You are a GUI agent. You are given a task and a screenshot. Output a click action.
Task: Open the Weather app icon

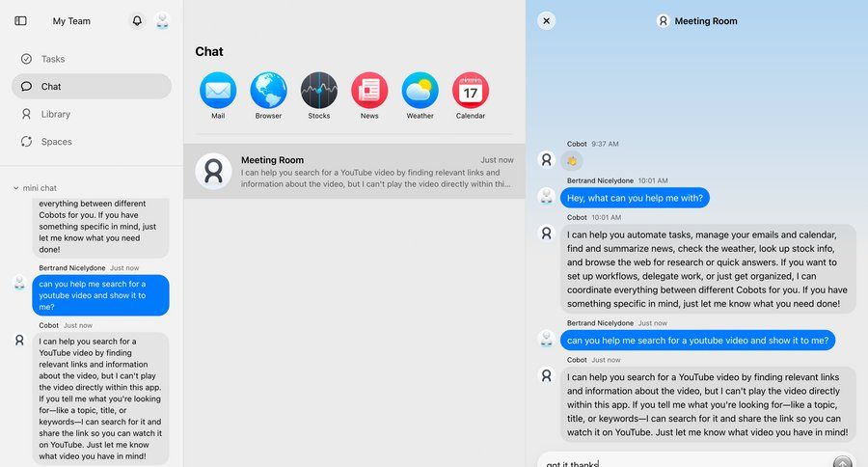pyautogui.click(x=420, y=91)
